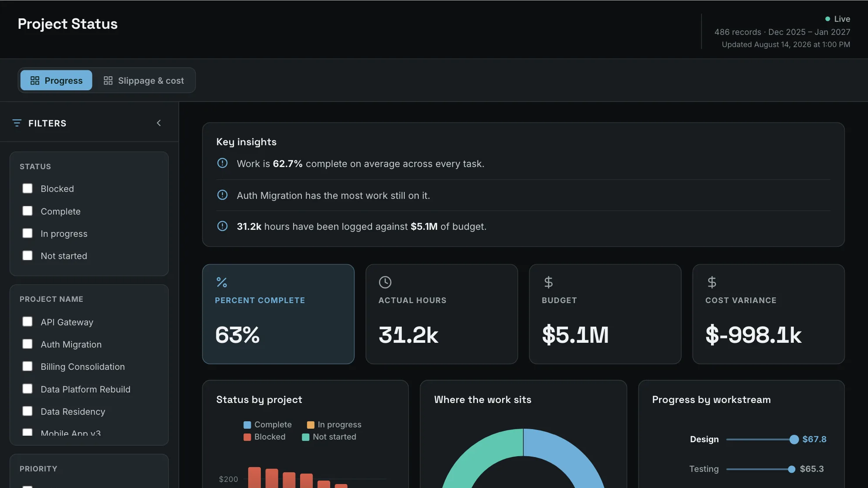Viewport: 868px width, 488px height.
Task: Click the '486 records · Dec 2025 – Jan 2027' text
Action: [783, 32]
